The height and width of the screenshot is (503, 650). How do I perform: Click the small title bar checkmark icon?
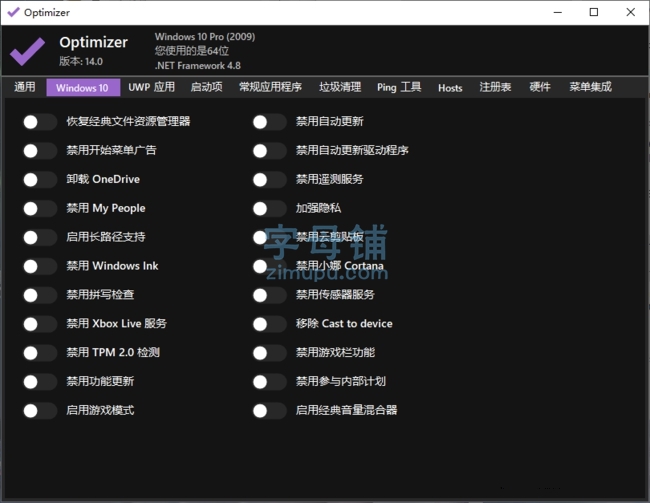13,12
